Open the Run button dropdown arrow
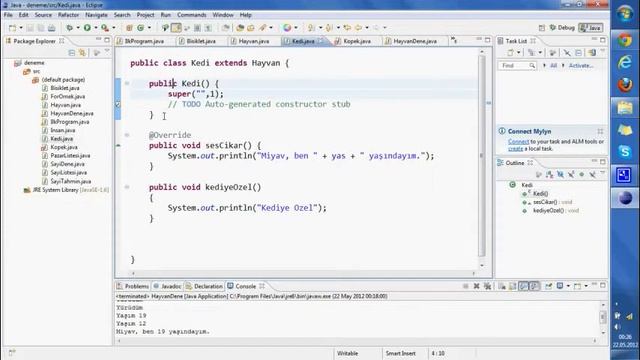 point(96,28)
